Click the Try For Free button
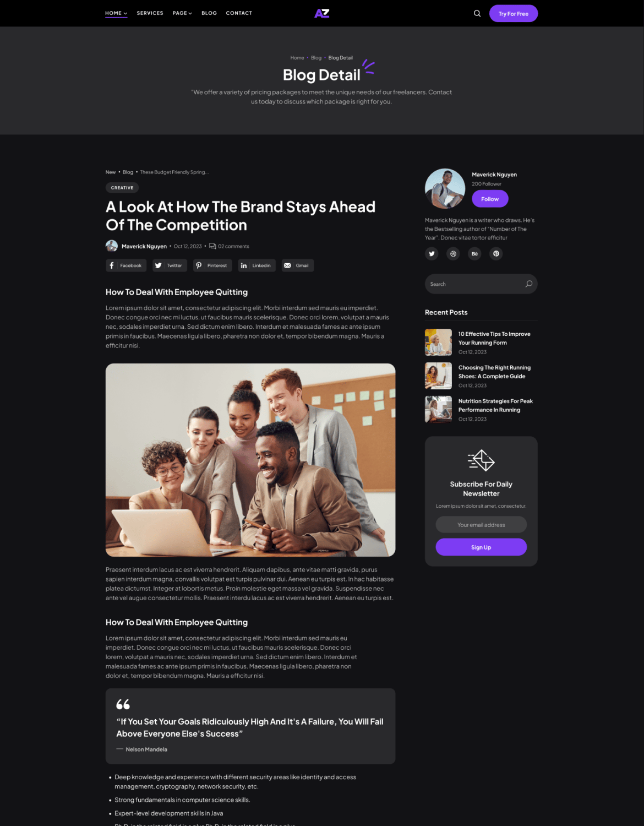 (x=514, y=13)
